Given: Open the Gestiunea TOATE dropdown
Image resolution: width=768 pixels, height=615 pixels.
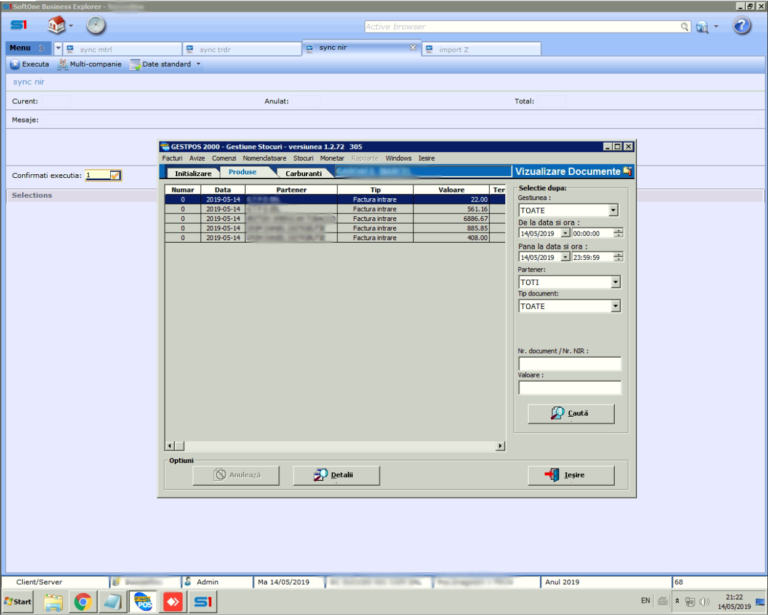Looking at the screenshot, I should point(613,211).
